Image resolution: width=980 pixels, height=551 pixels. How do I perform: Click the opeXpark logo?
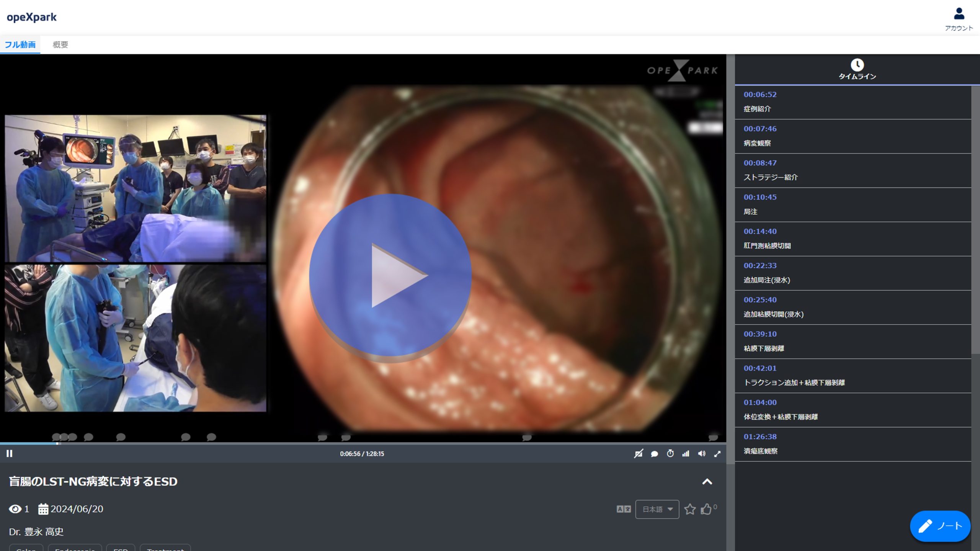click(31, 17)
